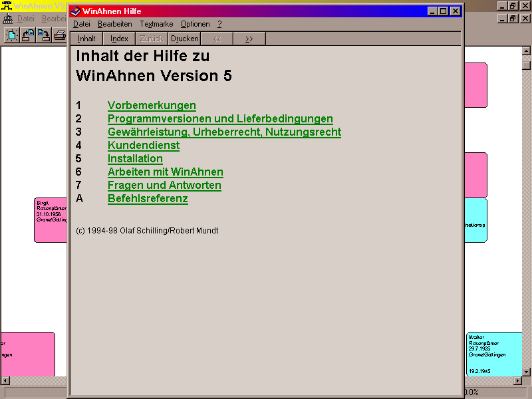Viewport: 532px width, 399px height.
Task: Click the printer icon on WinAhnen's toolbar
Action: [59, 36]
